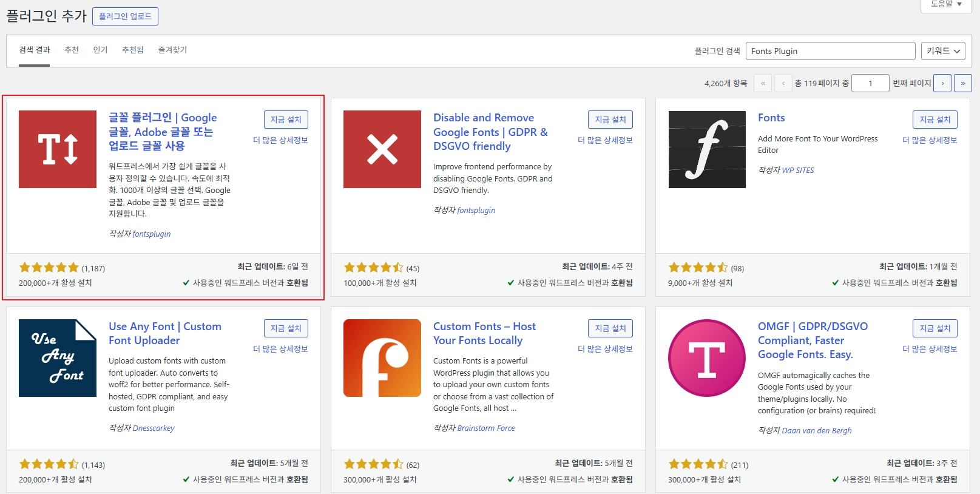Switch to the 인기 tab
The width and height of the screenshot is (980, 494).
click(100, 50)
